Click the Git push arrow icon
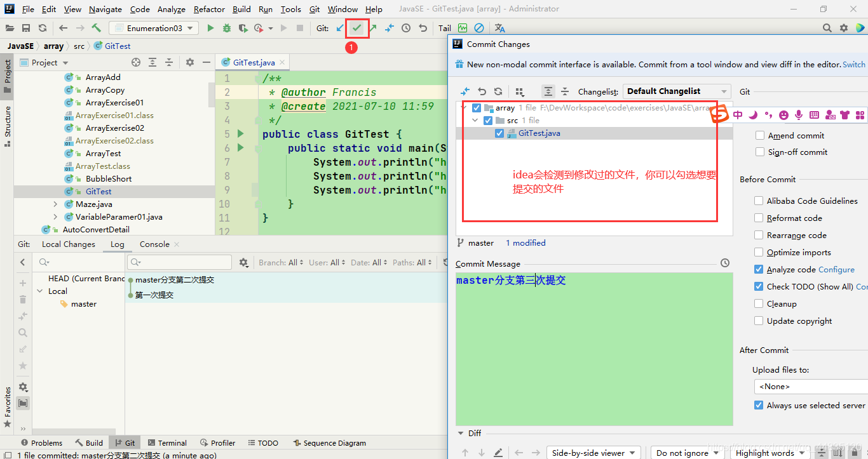Screen dimensions: 868x459 tap(373, 28)
